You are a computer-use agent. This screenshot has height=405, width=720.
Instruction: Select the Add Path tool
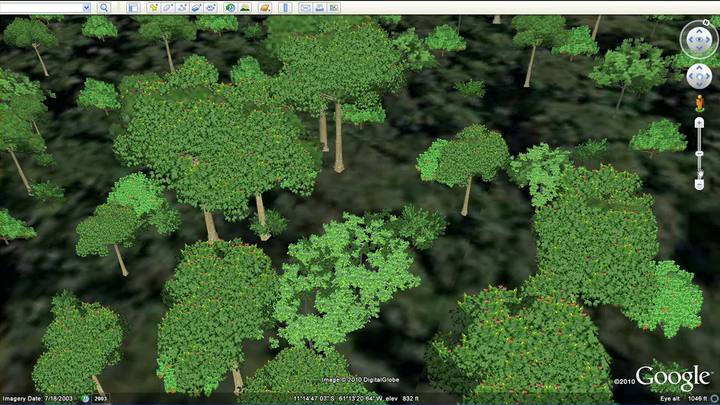182,7
